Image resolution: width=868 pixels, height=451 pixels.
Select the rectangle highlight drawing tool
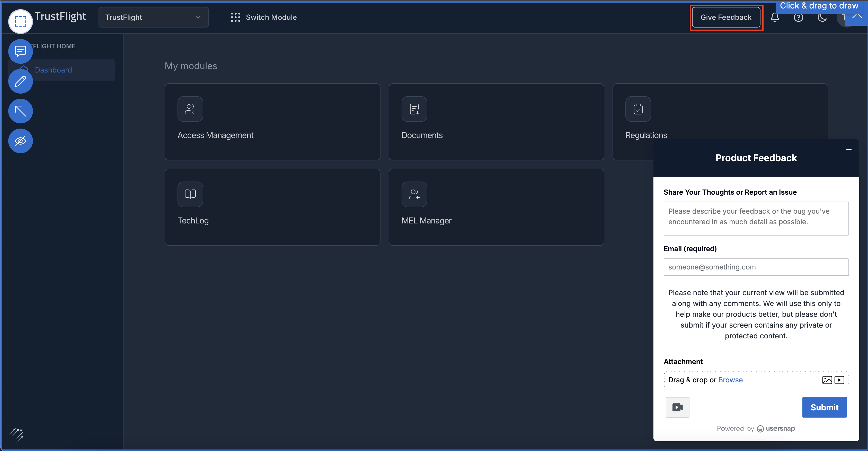click(x=20, y=22)
